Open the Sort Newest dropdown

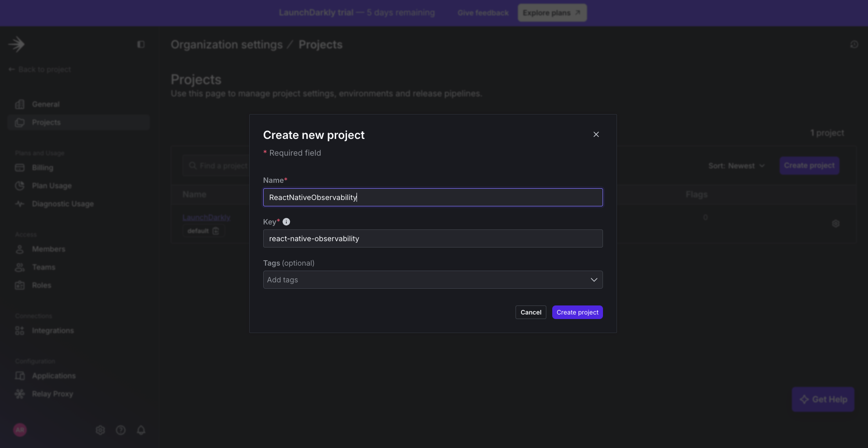[737, 166]
